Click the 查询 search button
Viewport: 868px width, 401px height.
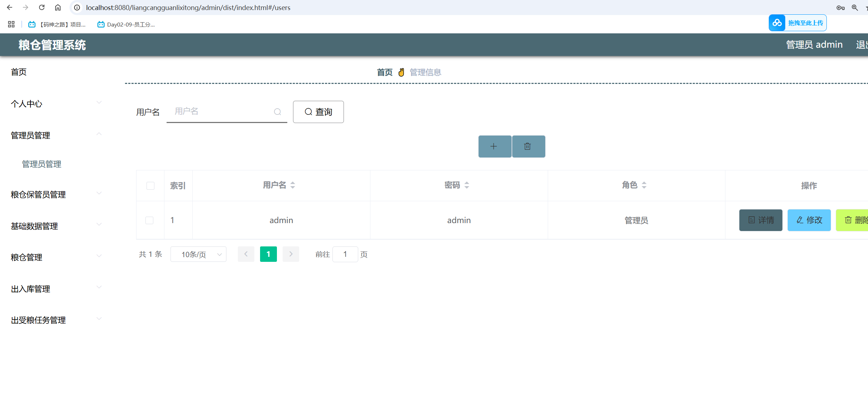tap(318, 112)
